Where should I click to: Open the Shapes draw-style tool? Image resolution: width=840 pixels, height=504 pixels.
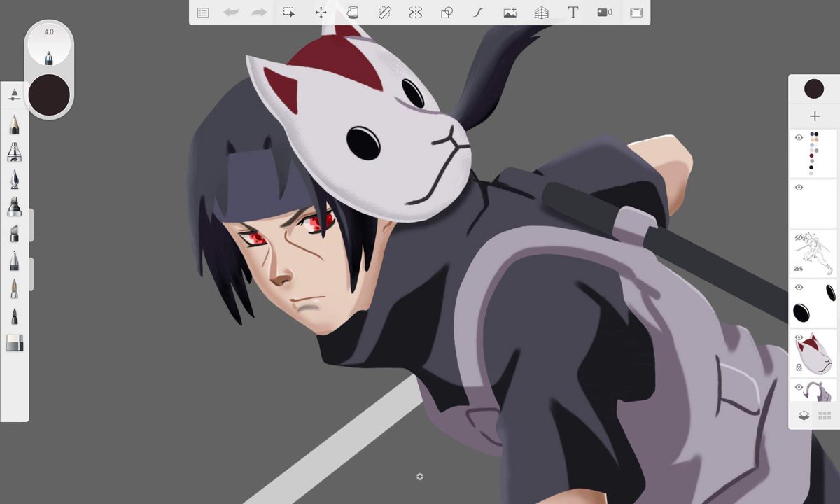click(447, 13)
